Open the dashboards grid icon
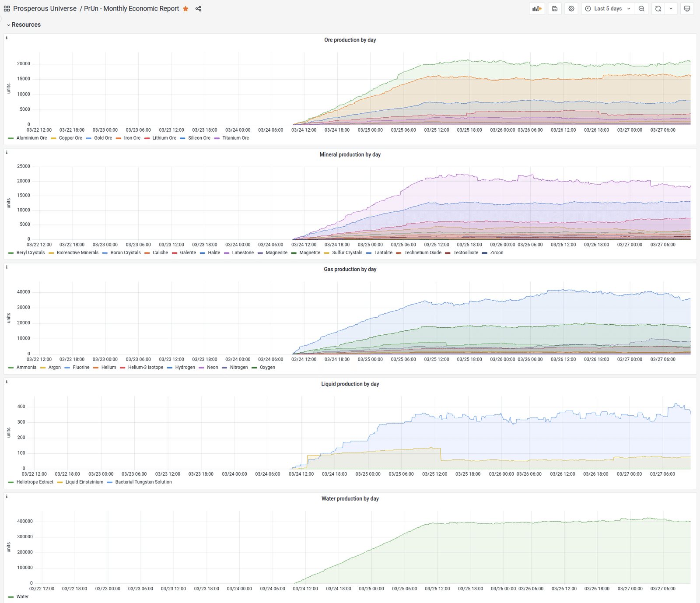This screenshot has height=603, width=700. click(7, 9)
